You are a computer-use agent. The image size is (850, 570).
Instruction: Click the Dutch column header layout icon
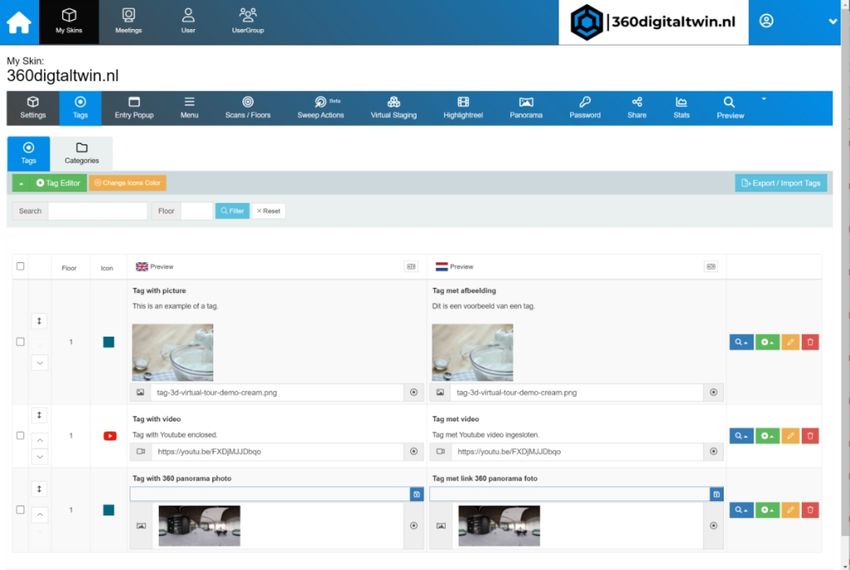tap(711, 266)
